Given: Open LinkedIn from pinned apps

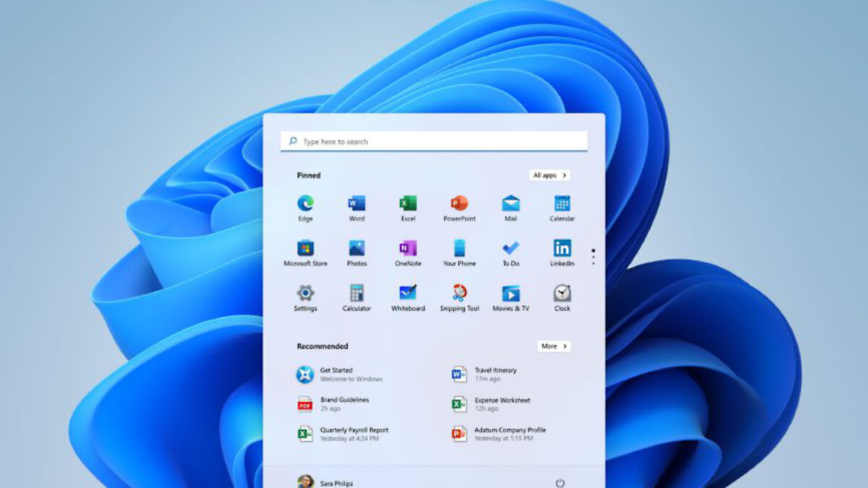Looking at the screenshot, I should pyautogui.click(x=562, y=249).
